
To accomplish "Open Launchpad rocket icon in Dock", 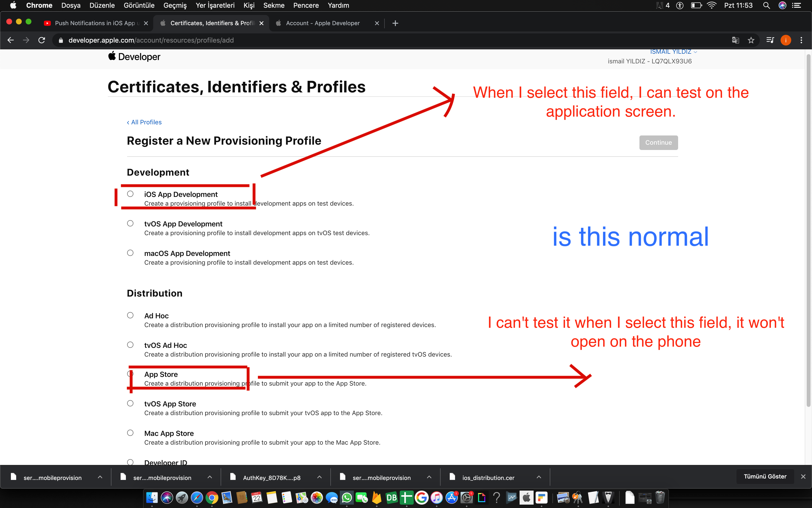I will click(182, 498).
